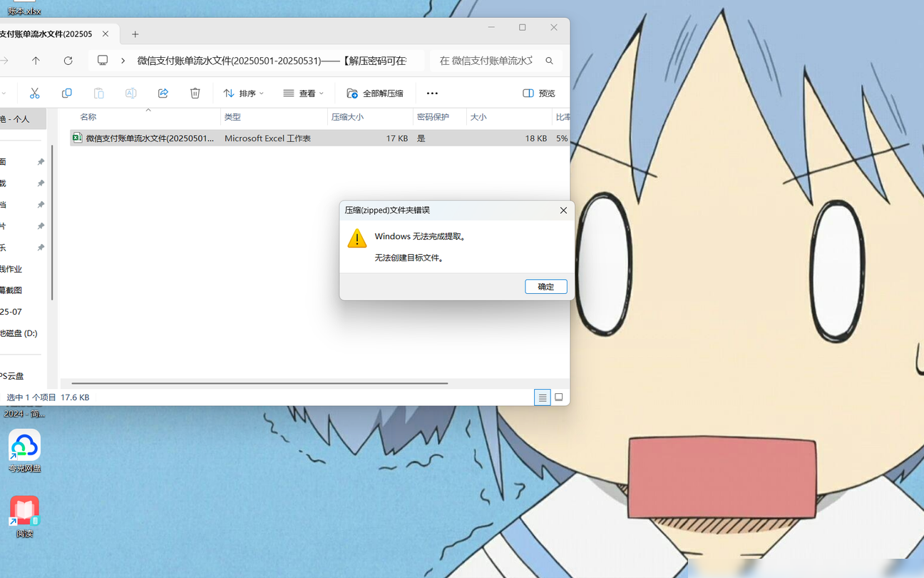Click the Refresh arrow icon

pos(68,61)
